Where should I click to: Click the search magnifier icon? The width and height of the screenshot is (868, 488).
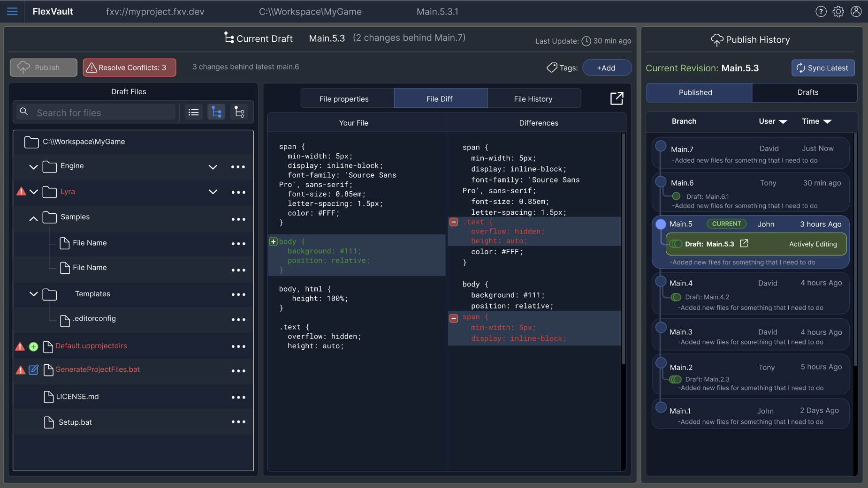pos(24,112)
